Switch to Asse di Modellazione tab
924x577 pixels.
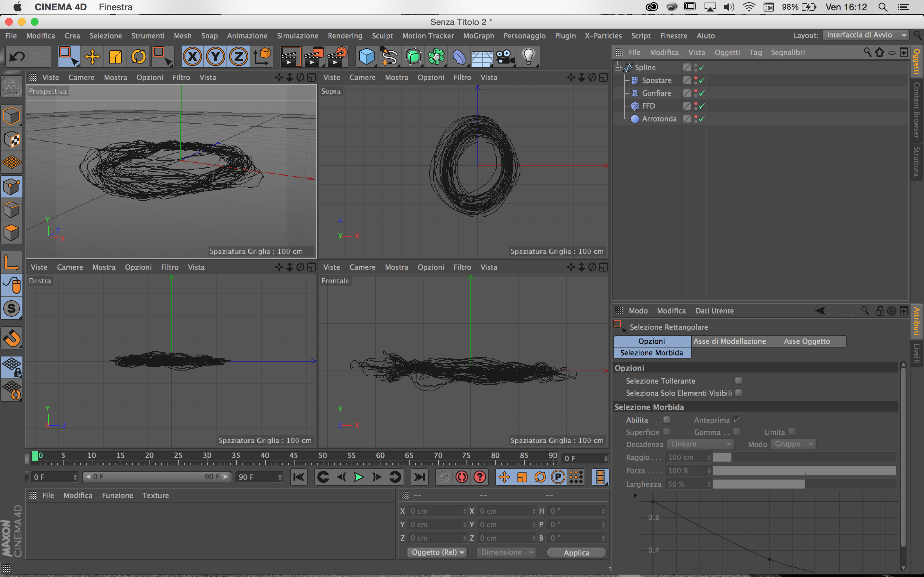coord(729,341)
